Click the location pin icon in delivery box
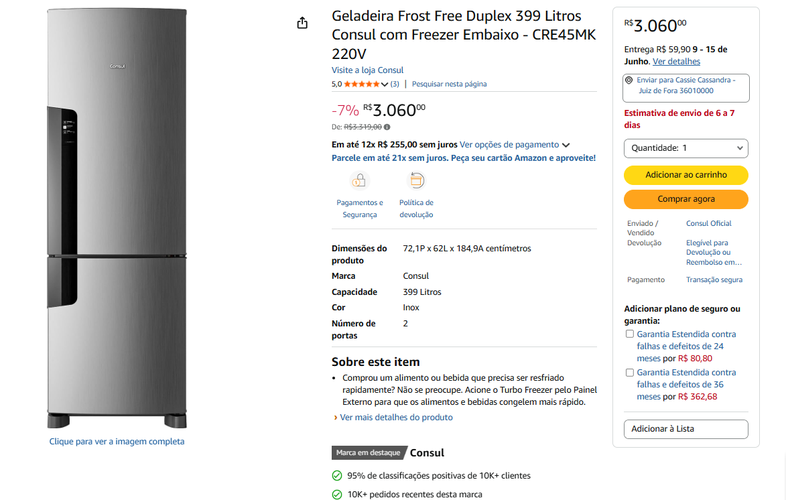This screenshot has height=500, width=786. point(629,80)
